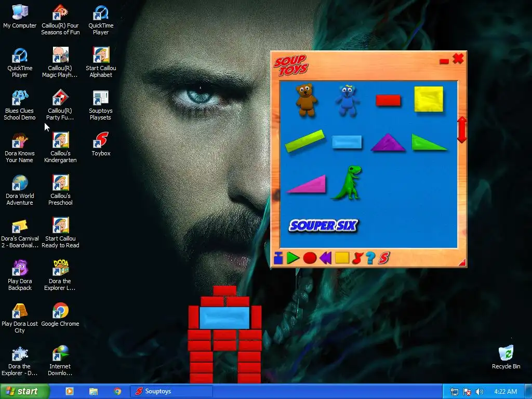Click the red resize corner of Souptoys
Image resolution: width=532 pixels, height=399 pixels.
462,262
